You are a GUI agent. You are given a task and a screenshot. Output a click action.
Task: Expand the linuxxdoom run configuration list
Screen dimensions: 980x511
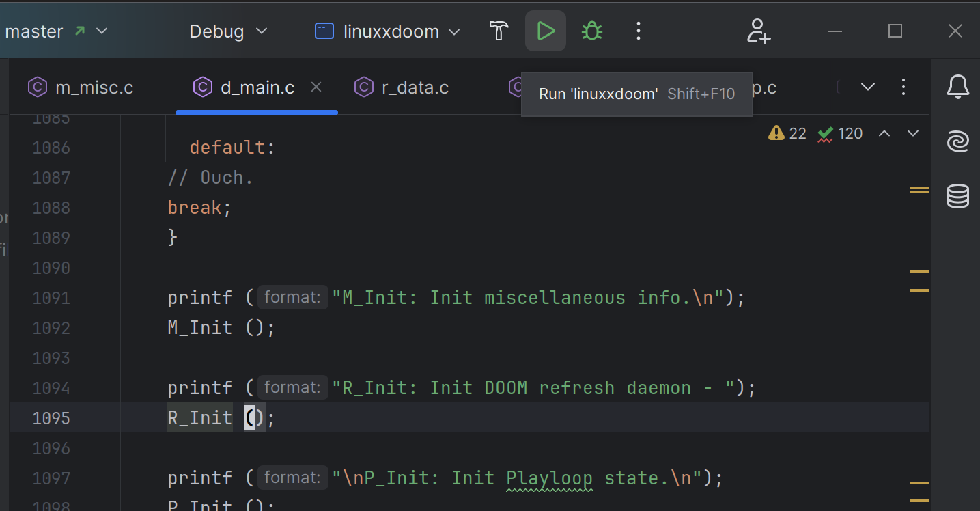point(455,31)
